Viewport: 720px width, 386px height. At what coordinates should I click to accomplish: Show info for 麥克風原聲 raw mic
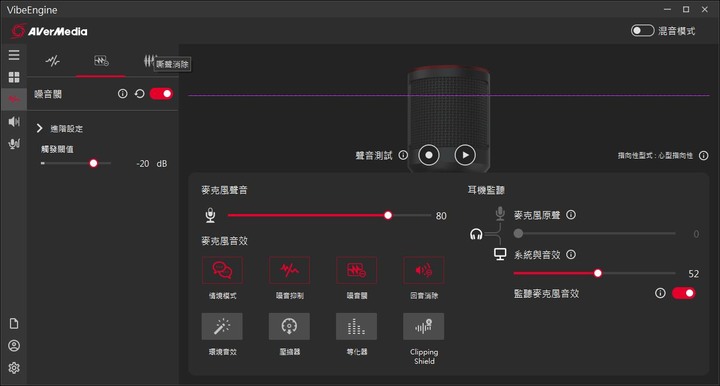(571, 215)
